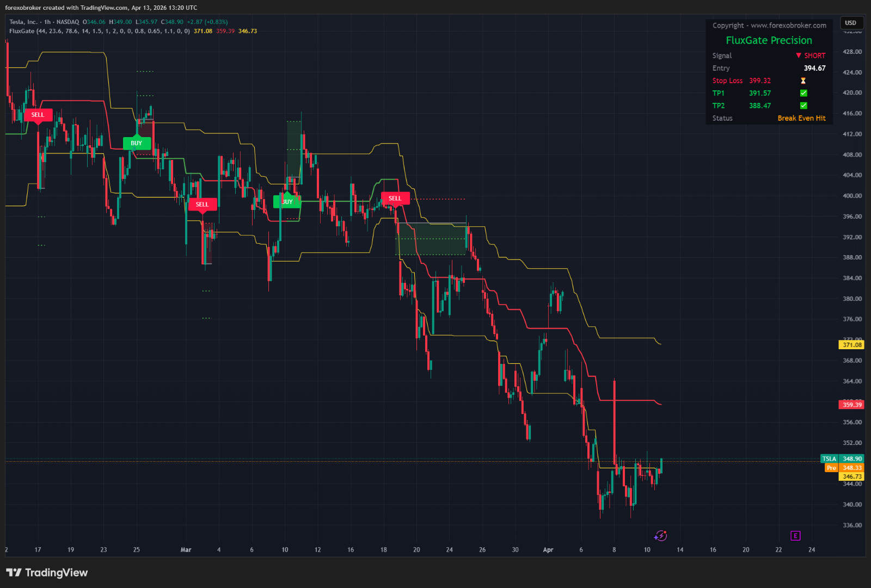871x588 pixels.
Task: Click the Status row label
Action: point(722,118)
